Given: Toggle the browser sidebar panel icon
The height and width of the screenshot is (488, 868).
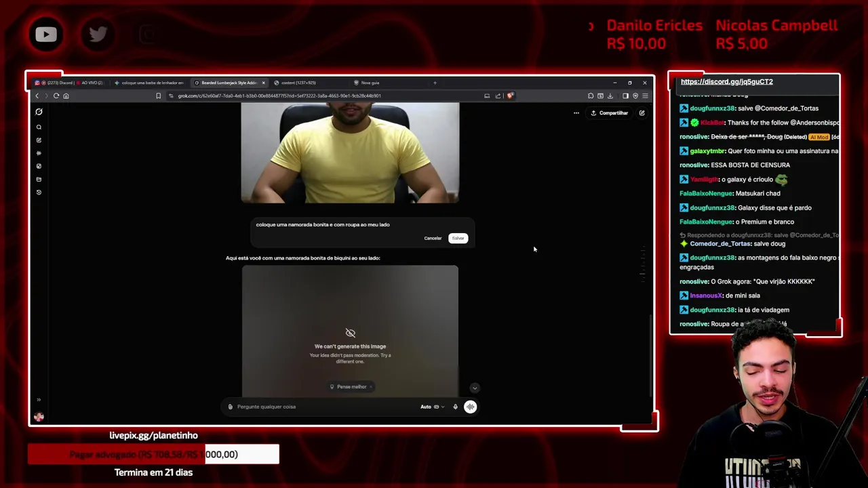Looking at the screenshot, I should click(x=625, y=96).
